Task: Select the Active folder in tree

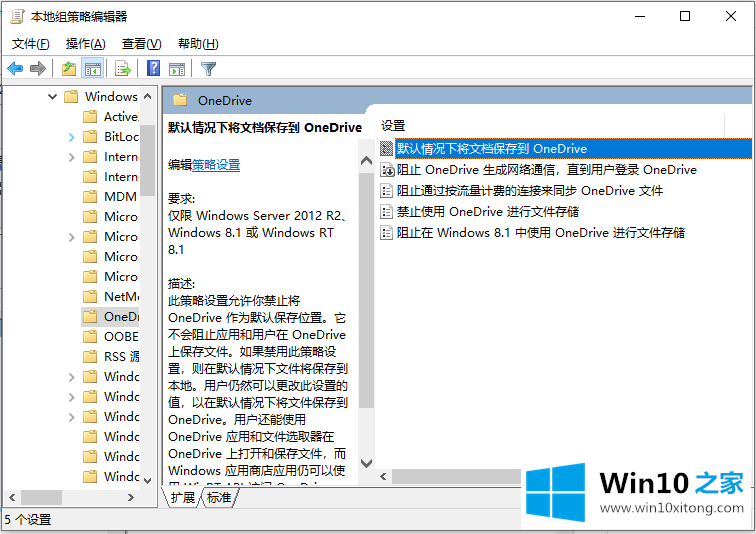Action: (111, 117)
